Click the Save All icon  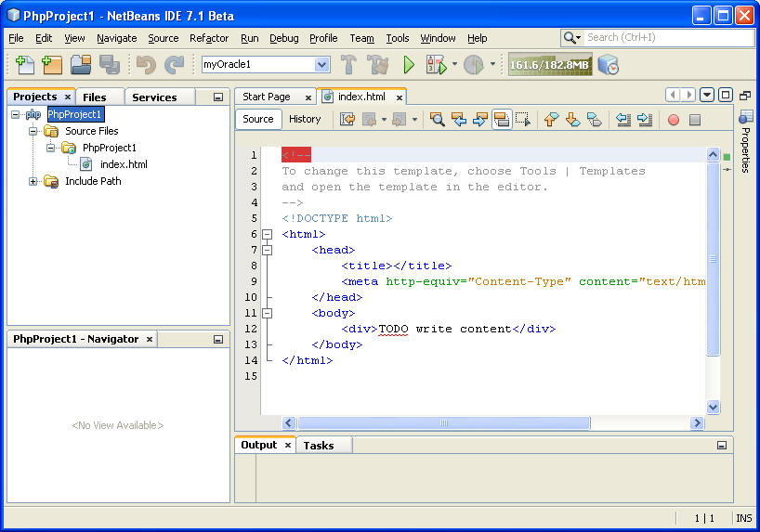[109, 64]
